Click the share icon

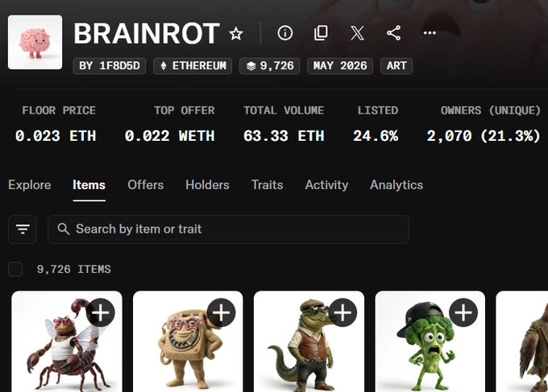393,33
